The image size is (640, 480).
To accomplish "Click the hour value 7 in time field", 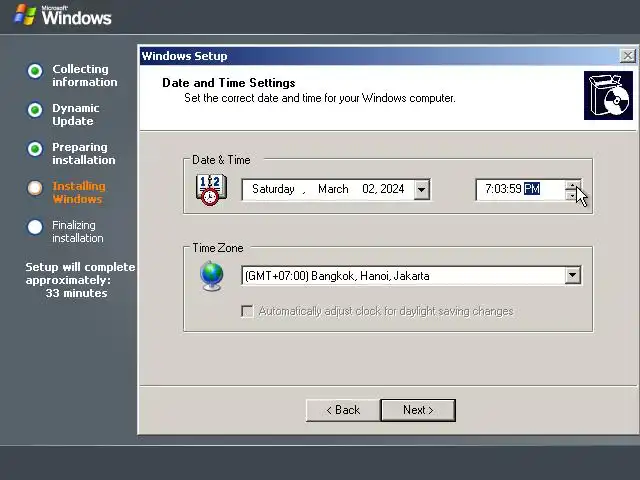I will pos(488,189).
